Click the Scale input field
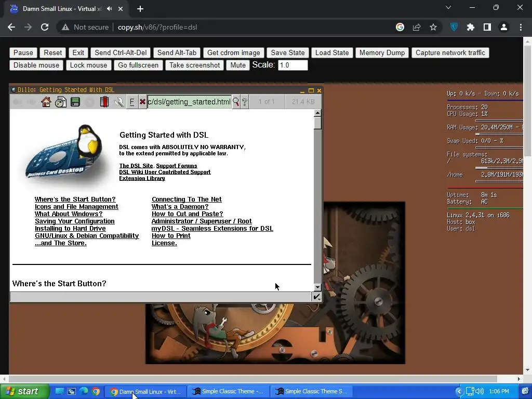 293,65
